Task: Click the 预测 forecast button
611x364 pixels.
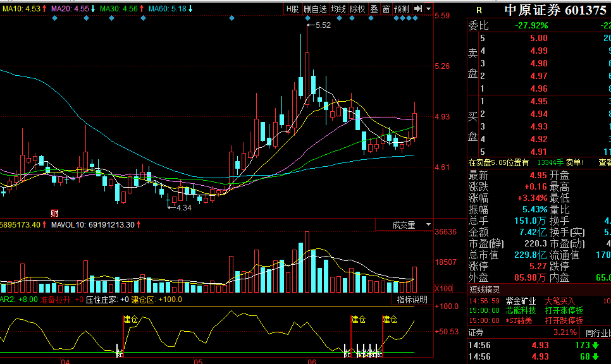Action: (x=402, y=9)
